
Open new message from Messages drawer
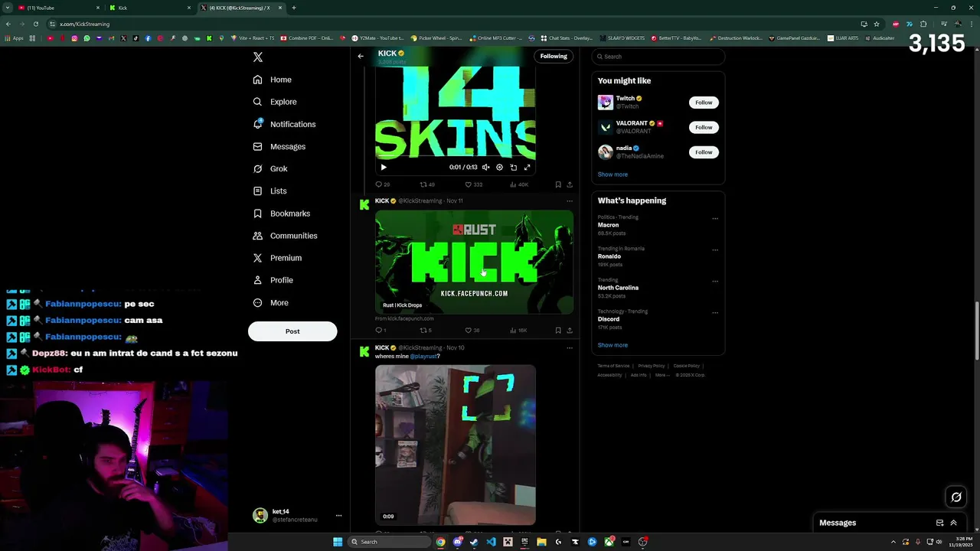(939, 523)
